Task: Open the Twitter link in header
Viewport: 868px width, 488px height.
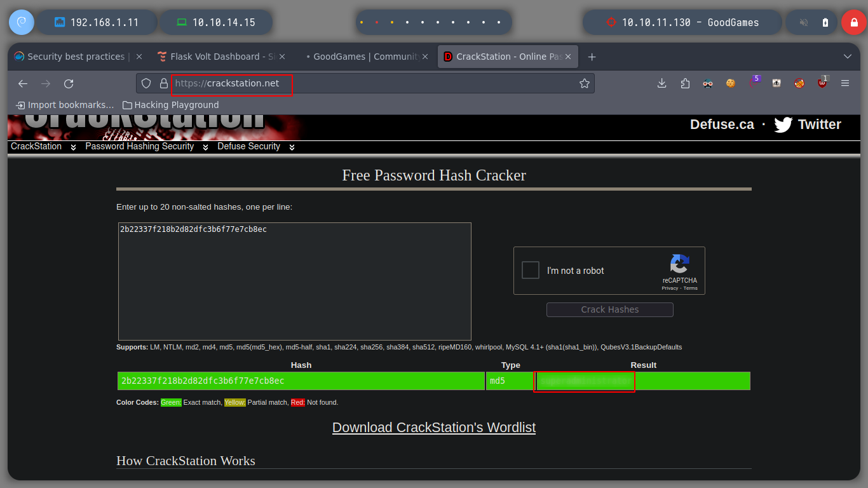Action: pyautogui.click(x=819, y=125)
